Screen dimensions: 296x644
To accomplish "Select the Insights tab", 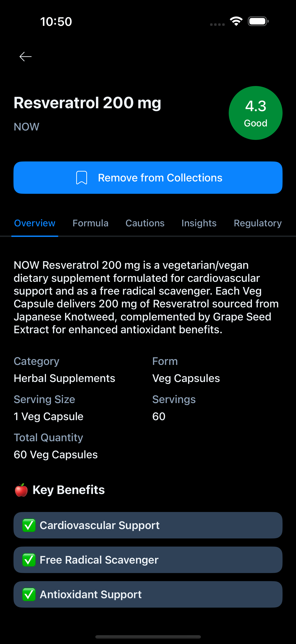I will coord(199,223).
